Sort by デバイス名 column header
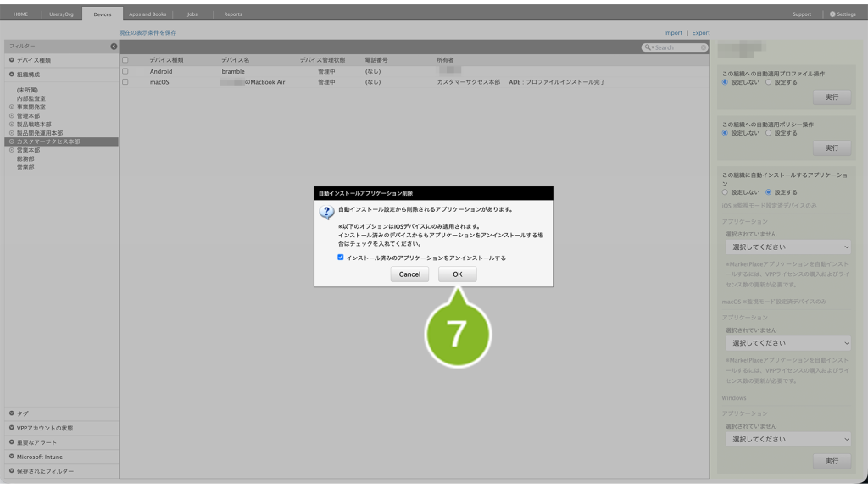Viewport: 868px width, 488px height. [x=236, y=60]
